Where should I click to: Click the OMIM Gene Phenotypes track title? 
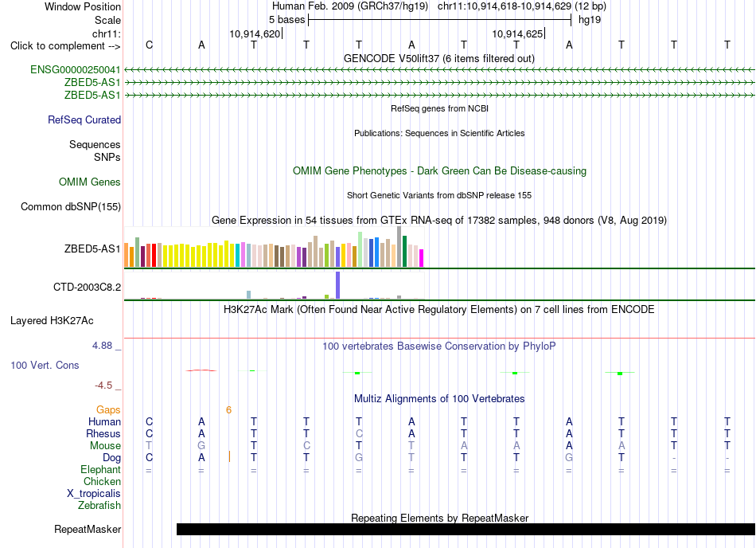point(440,170)
